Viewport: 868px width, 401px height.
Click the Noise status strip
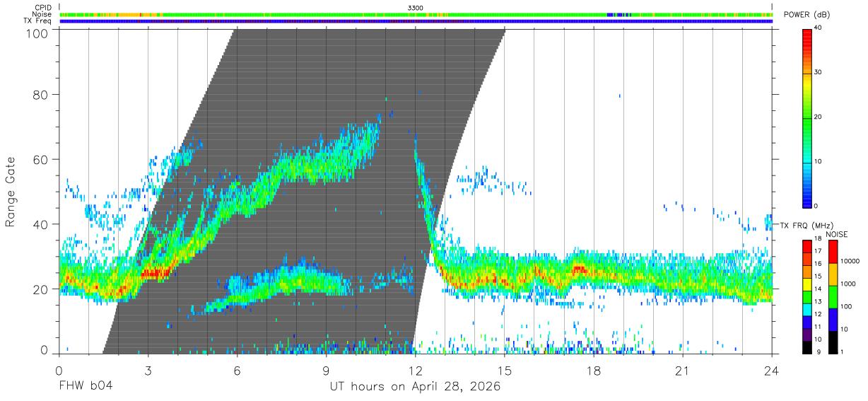416,14
